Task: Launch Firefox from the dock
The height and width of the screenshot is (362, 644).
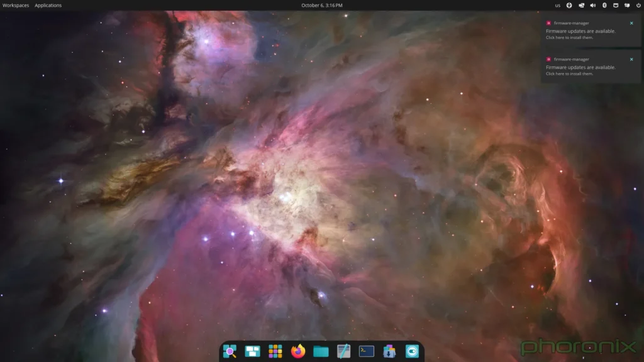Action: click(298, 351)
